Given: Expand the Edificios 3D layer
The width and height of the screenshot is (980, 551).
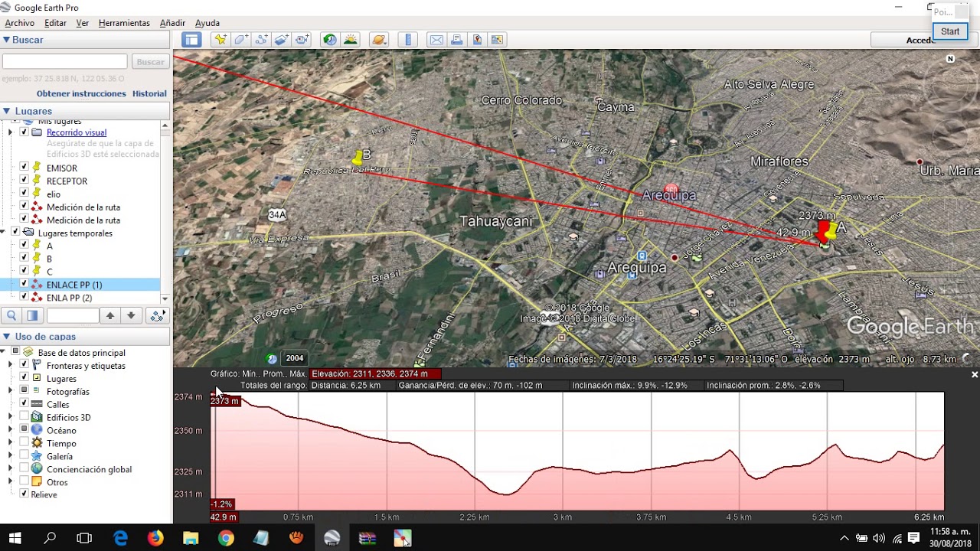Looking at the screenshot, I should (x=10, y=417).
